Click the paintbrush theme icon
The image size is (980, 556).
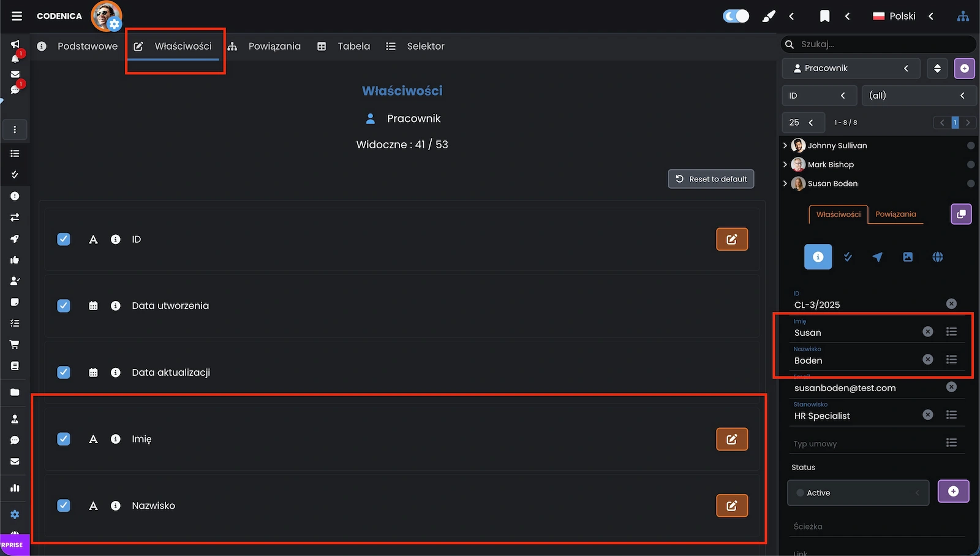click(768, 16)
